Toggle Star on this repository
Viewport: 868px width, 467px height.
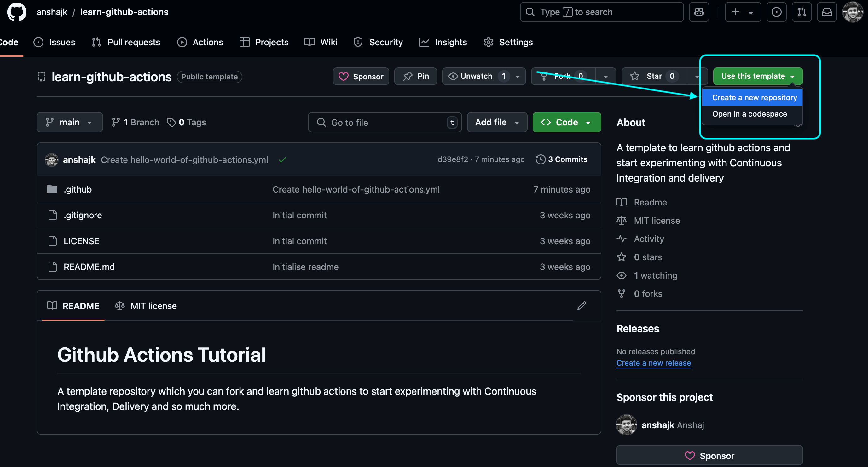[653, 76]
